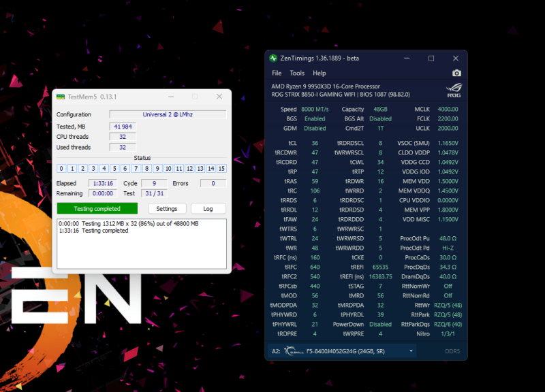The height and width of the screenshot is (392, 545).
Task: Click the ZenTimings screenshot camera icon
Action: 456,73
